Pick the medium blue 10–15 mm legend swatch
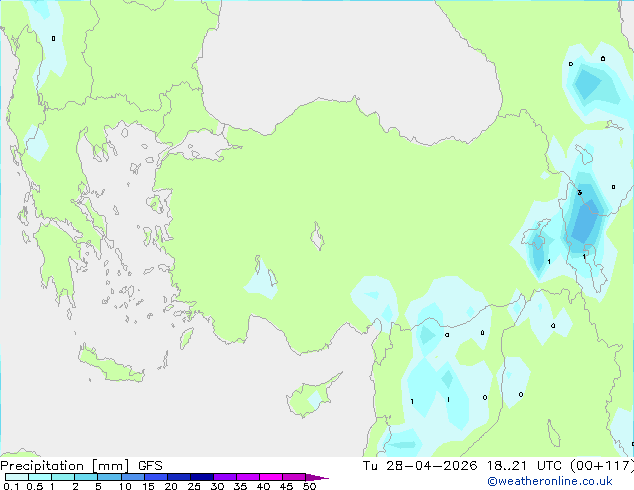The width and height of the screenshot is (634, 490). [132, 477]
